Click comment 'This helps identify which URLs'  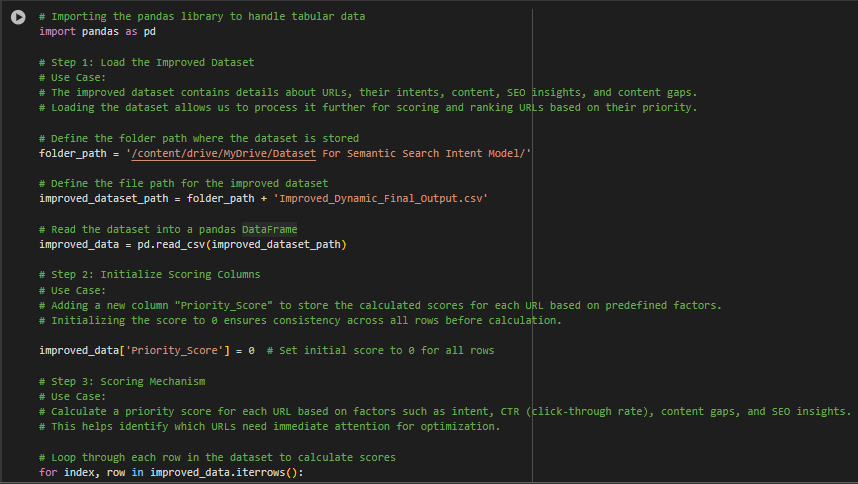point(269,427)
